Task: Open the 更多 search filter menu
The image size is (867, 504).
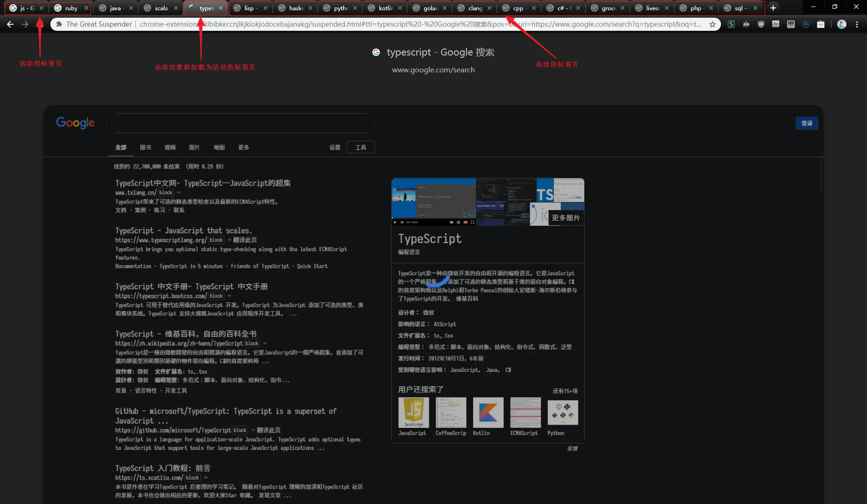Action: coord(244,147)
